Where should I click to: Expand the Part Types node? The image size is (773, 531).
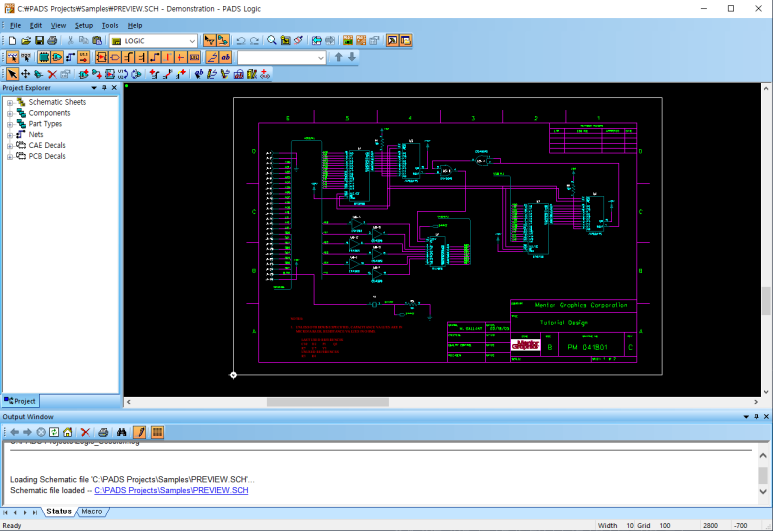[x=10, y=124]
